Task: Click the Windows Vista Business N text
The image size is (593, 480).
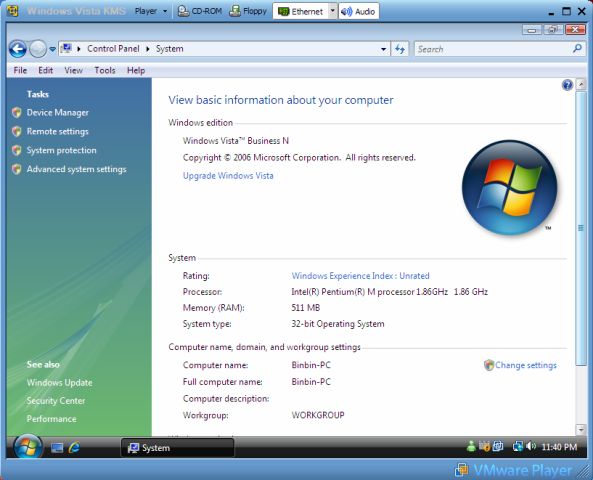Action: point(236,141)
